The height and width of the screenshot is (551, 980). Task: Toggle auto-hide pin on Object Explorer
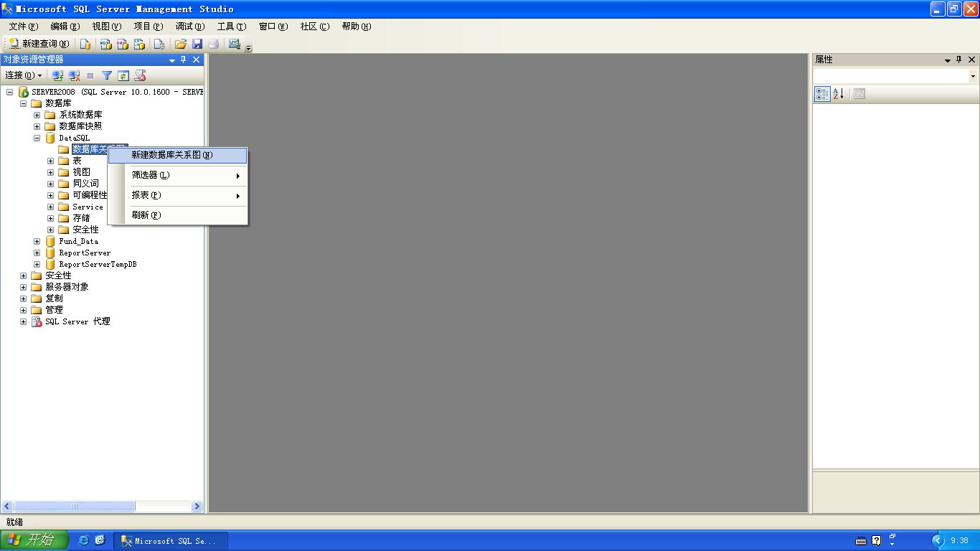pyautogui.click(x=184, y=60)
